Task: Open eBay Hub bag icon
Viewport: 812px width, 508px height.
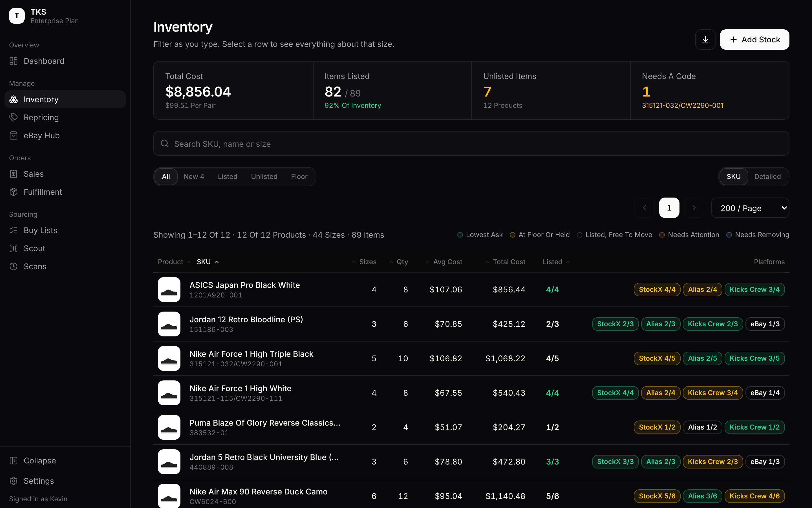Action: tap(14, 135)
